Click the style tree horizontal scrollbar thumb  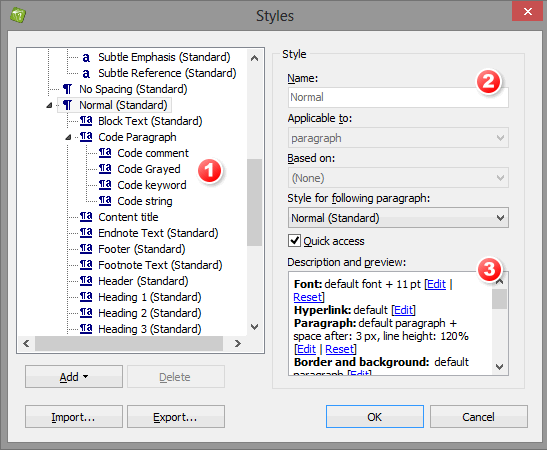(129, 344)
